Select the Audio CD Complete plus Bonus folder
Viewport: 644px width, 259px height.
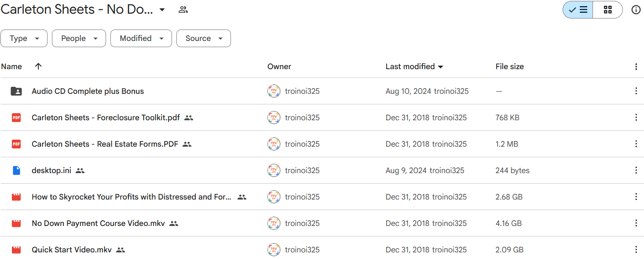322,91
